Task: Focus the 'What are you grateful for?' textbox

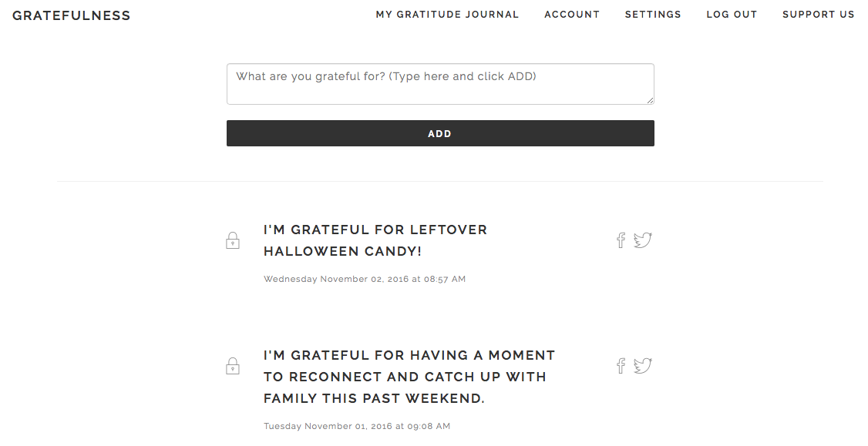Action: [x=440, y=84]
